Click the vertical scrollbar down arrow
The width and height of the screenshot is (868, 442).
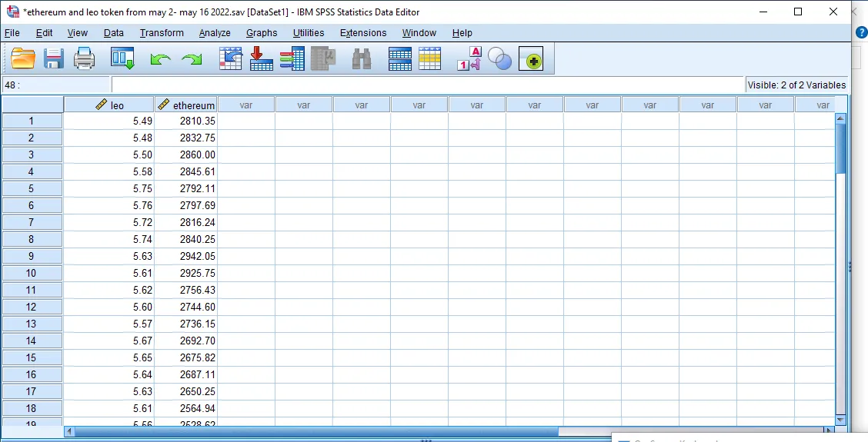tap(840, 420)
